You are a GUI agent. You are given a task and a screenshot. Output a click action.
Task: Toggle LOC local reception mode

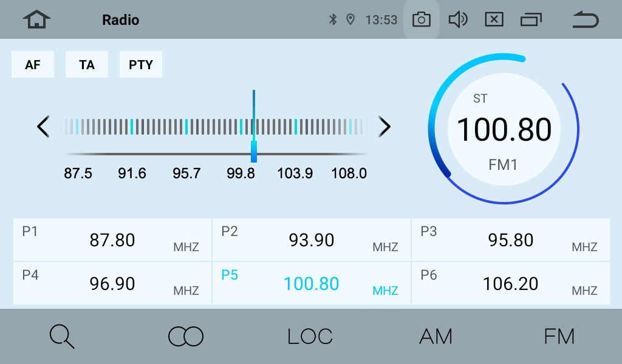310,336
